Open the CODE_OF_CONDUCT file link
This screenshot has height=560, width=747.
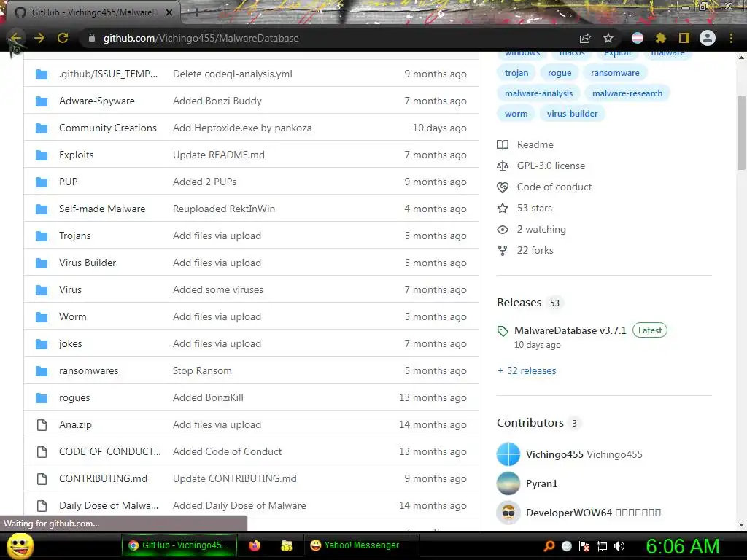110,451
